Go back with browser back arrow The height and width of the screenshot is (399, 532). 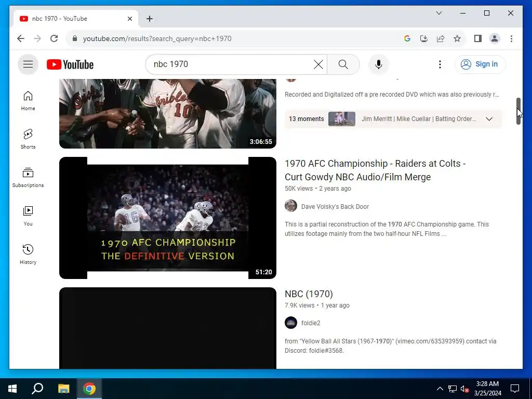[21, 38]
